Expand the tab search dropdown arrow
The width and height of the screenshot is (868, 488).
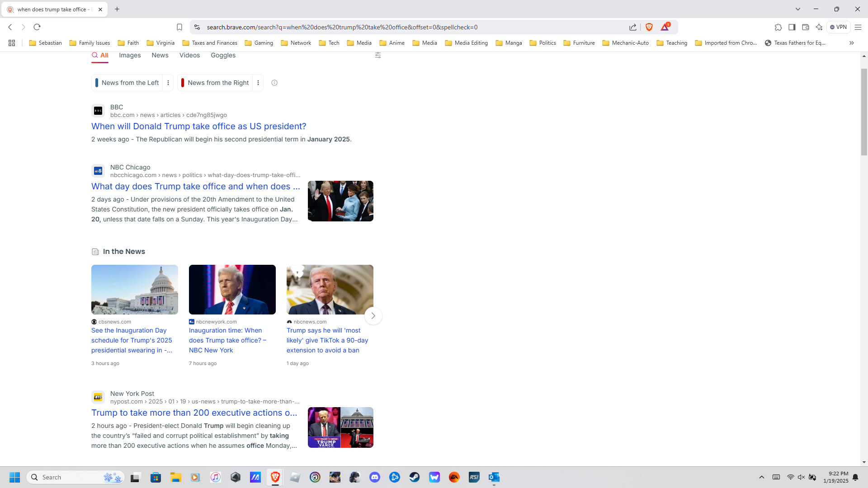(798, 9)
